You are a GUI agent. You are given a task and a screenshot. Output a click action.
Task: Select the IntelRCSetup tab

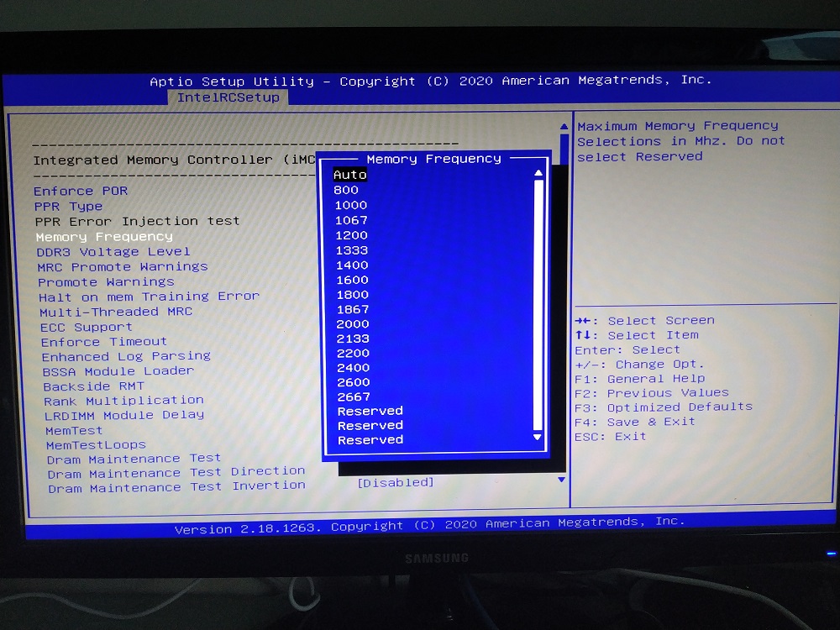(x=228, y=97)
